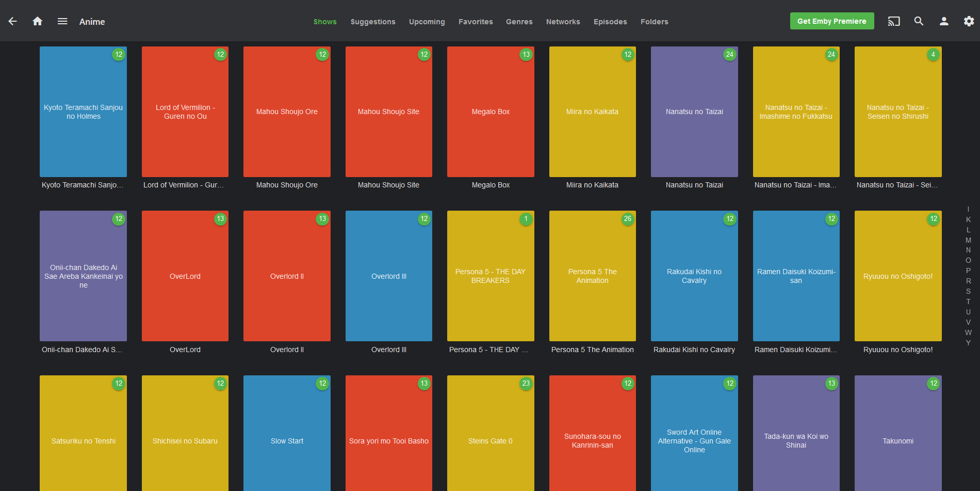Image resolution: width=980 pixels, height=491 pixels.
Task: Switch to the Networks tab
Action: 563,22
